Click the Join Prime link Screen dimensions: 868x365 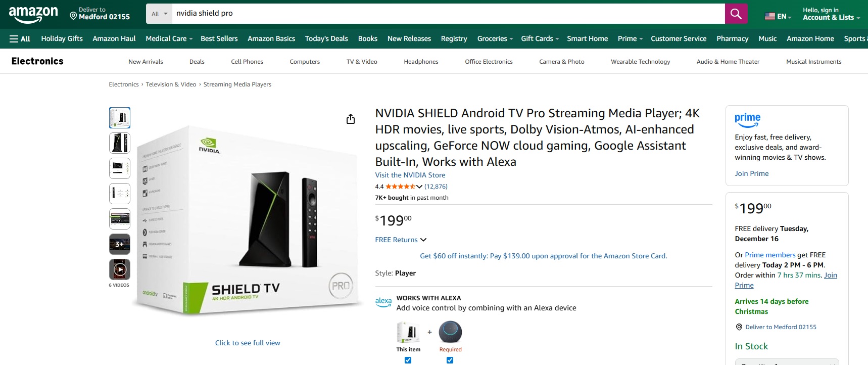pyautogui.click(x=751, y=173)
